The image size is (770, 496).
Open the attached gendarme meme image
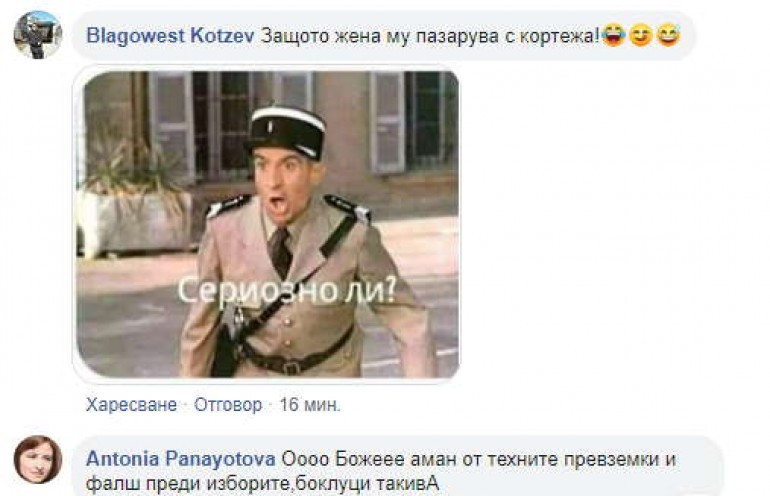click(x=267, y=224)
